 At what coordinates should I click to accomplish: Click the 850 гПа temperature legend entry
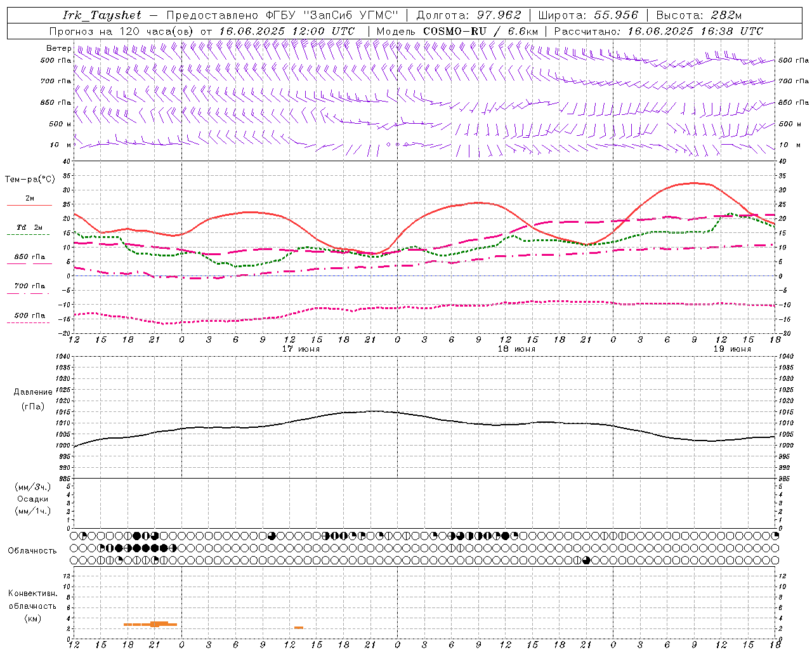tap(30, 257)
